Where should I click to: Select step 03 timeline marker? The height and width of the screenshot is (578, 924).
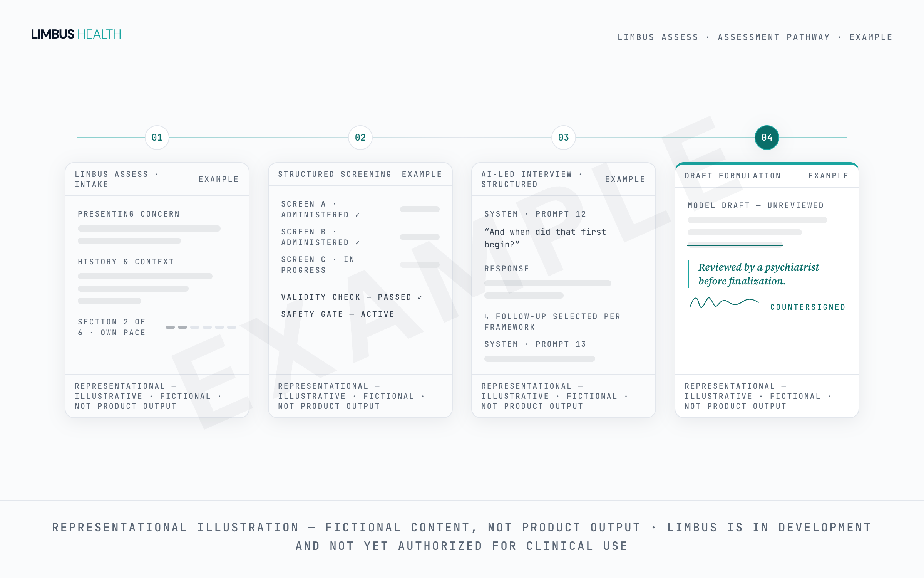[x=564, y=138]
